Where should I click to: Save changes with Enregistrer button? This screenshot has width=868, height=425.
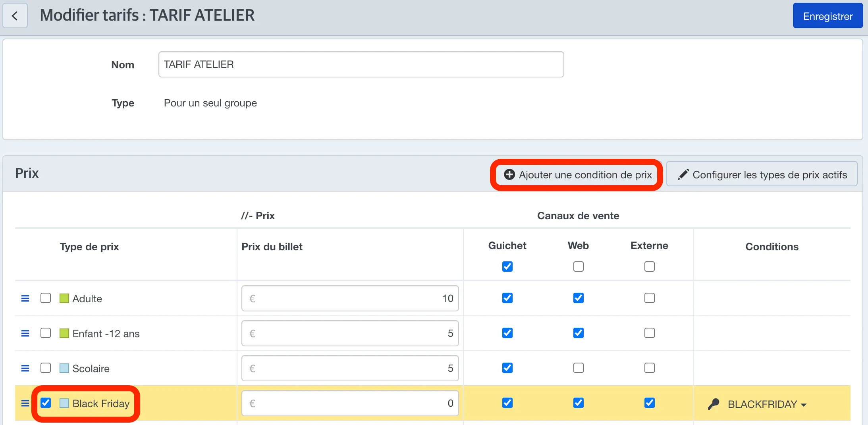(828, 16)
